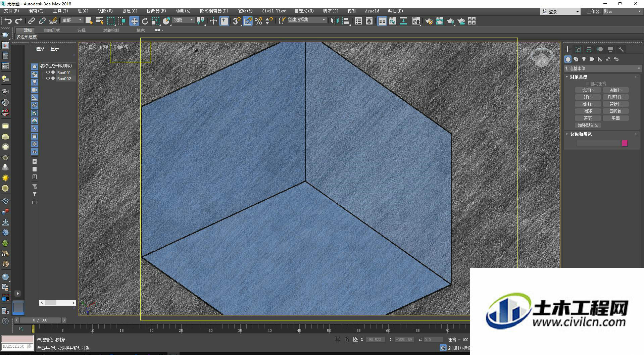This screenshot has height=355, width=644.
Task: Click the Redo arrow in main toolbar
Action: pyautogui.click(x=19, y=21)
